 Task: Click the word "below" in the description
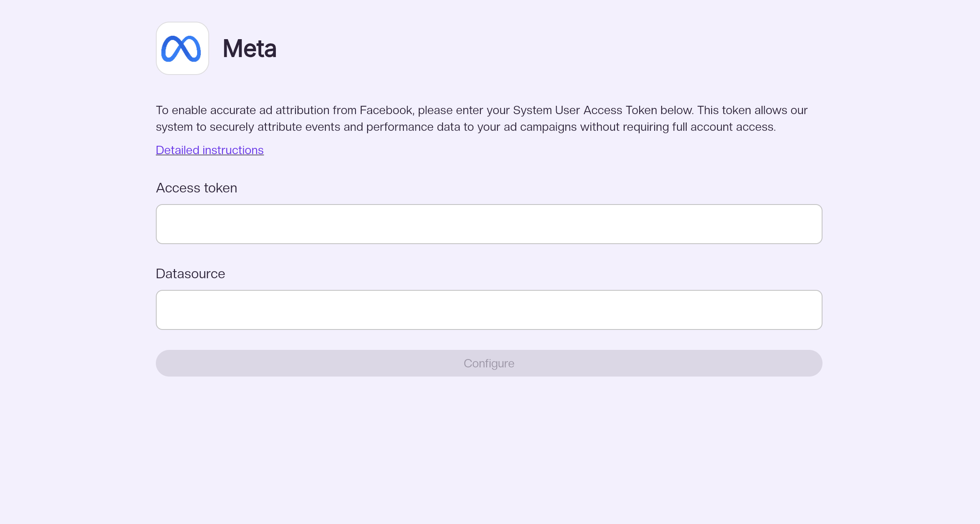(x=676, y=110)
